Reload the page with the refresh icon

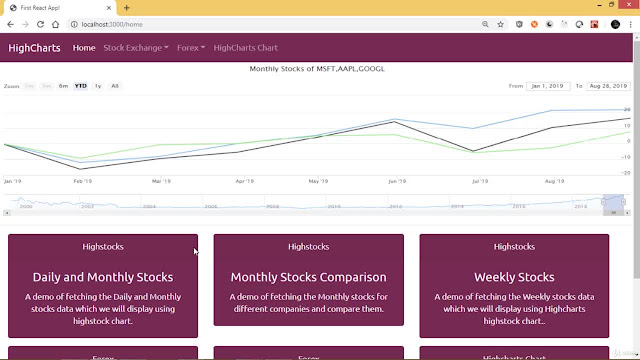[x=40, y=24]
